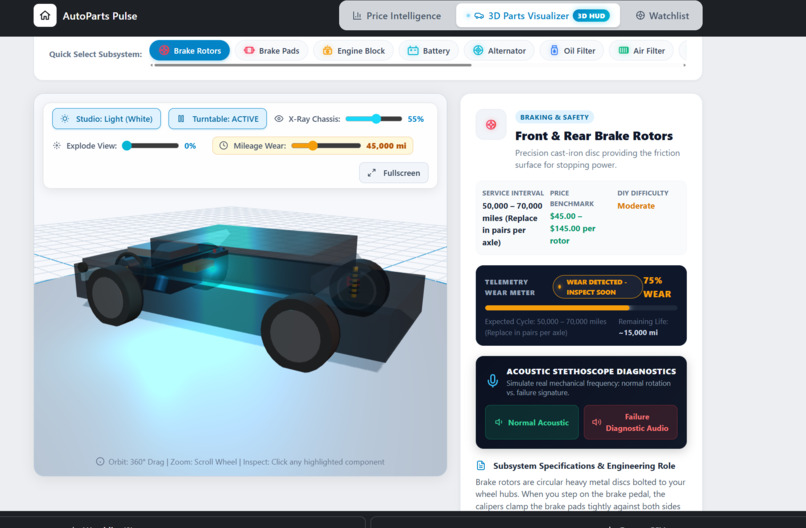Viewport: 806px width, 528px height.
Task: Adjust the X-Ray Chassis slider
Action: coord(374,119)
